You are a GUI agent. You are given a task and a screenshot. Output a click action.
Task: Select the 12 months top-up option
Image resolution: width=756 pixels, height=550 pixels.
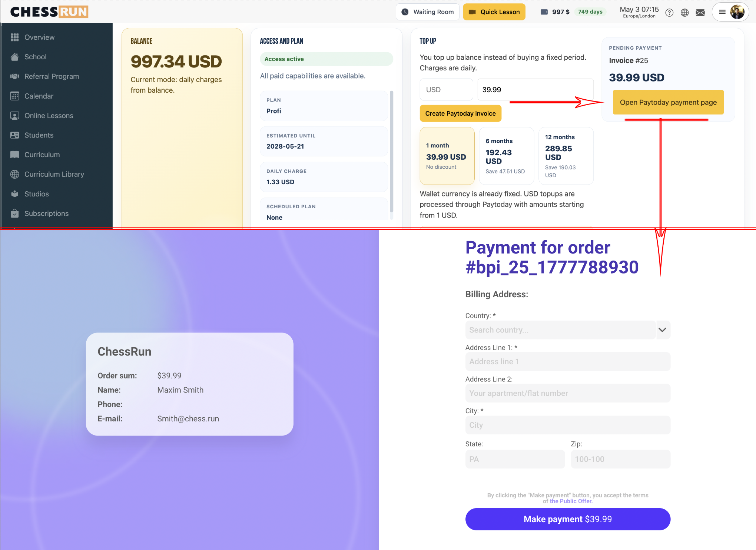[566, 156]
